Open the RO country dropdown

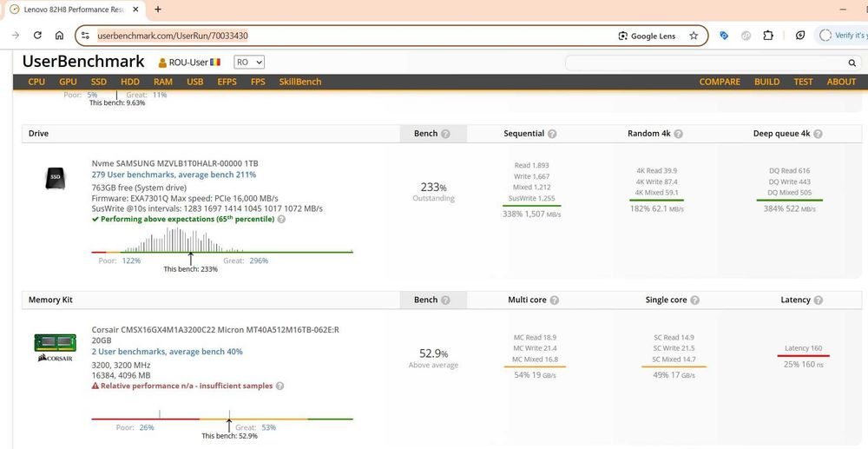[249, 63]
